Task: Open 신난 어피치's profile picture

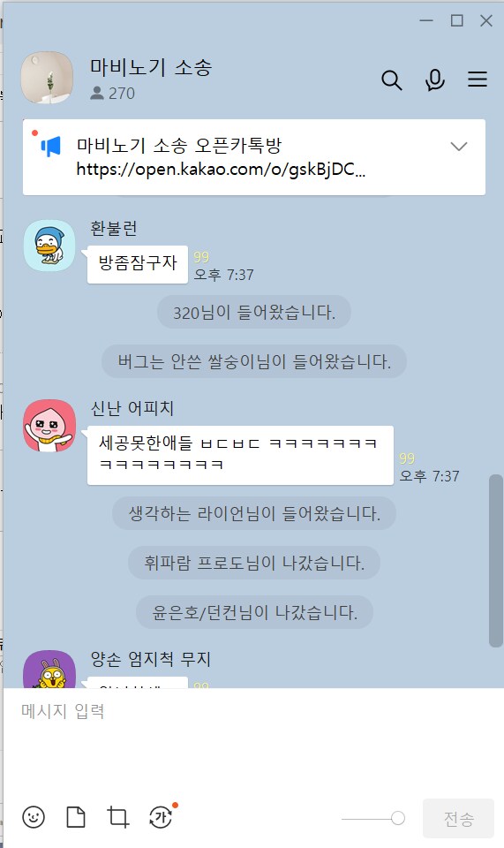Action: point(49,426)
